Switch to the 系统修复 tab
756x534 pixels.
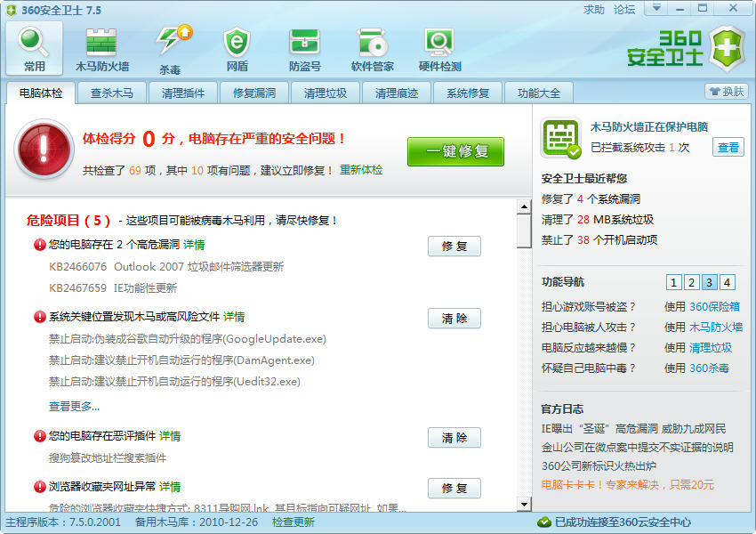point(468,93)
